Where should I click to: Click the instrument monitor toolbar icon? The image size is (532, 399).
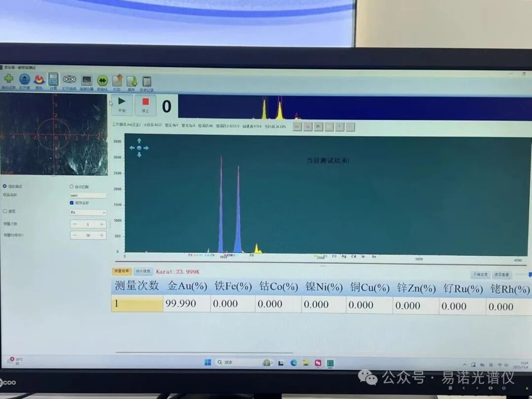(x=87, y=80)
